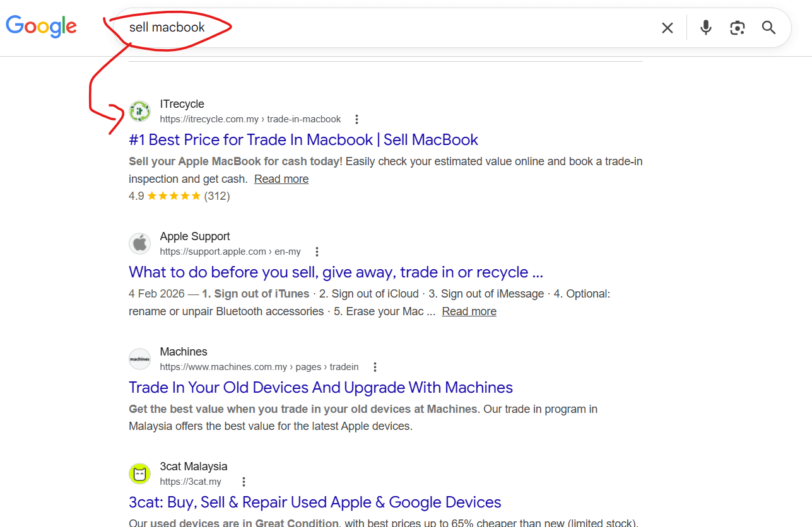Click the 'Apple Support' site name
812x527 pixels.
coord(195,236)
